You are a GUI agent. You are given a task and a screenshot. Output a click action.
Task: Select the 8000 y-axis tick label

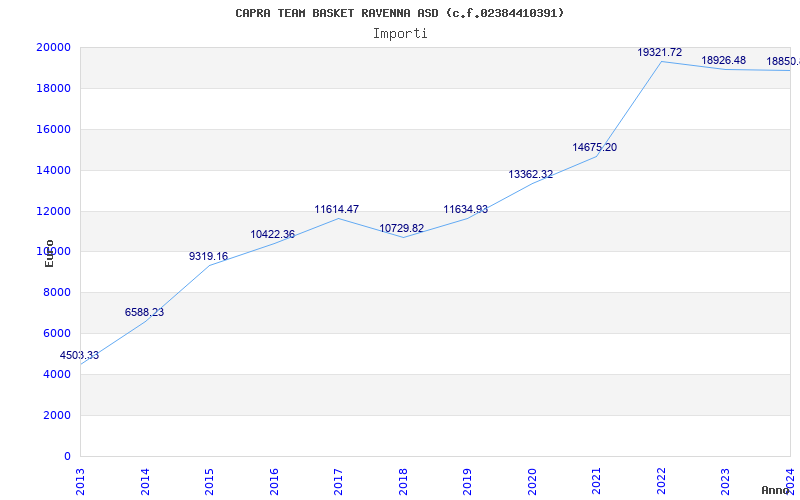point(56,293)
